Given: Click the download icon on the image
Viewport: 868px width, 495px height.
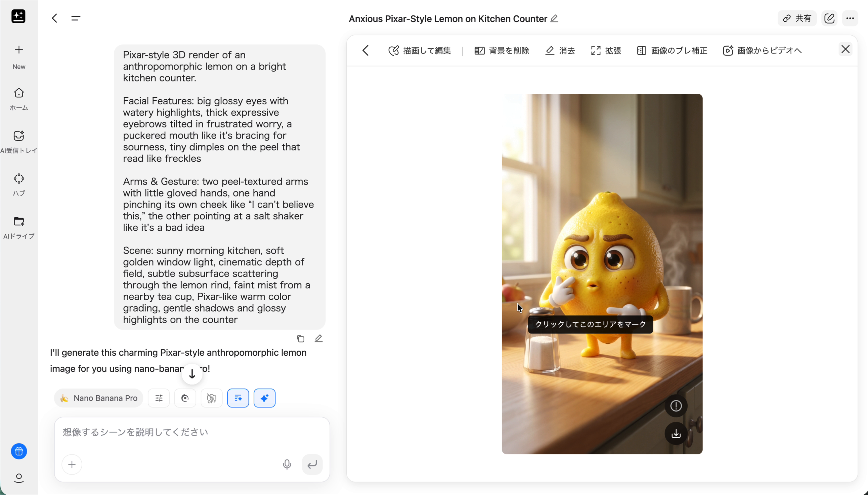Looking at the screenshot, I should click(x=676, y=433).
